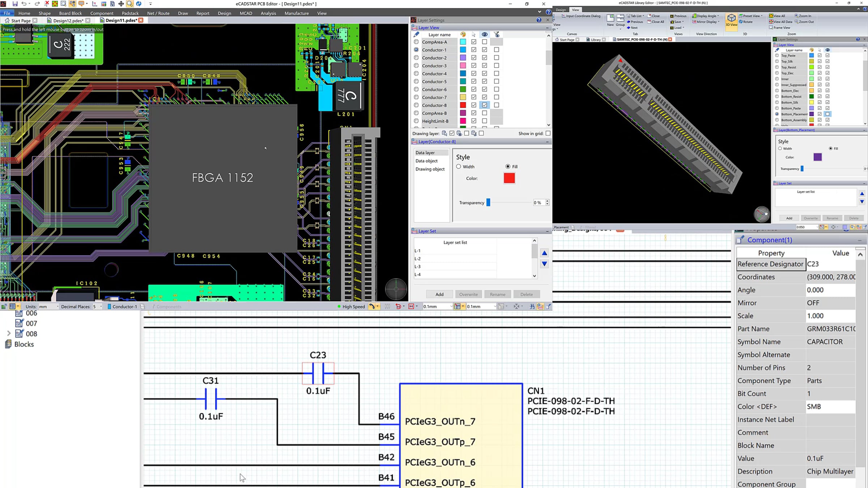Screen dimensions: 868x488
Task: Open the Units mm dropdown
Action: point(49,307)
